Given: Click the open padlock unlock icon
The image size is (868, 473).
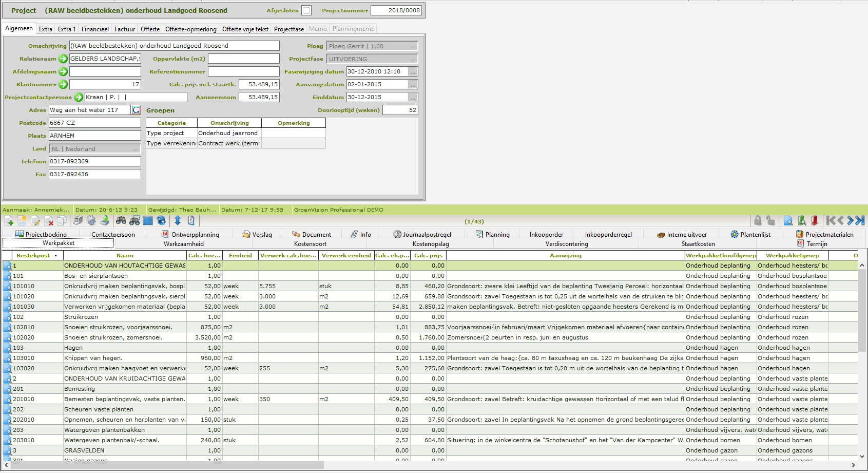Looking at the screenshot, I should click(x=770, y=221).
